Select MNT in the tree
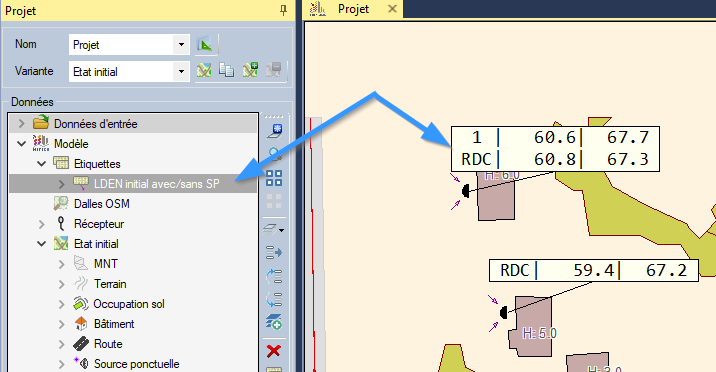716x372 pixels. tap(106, 264)
